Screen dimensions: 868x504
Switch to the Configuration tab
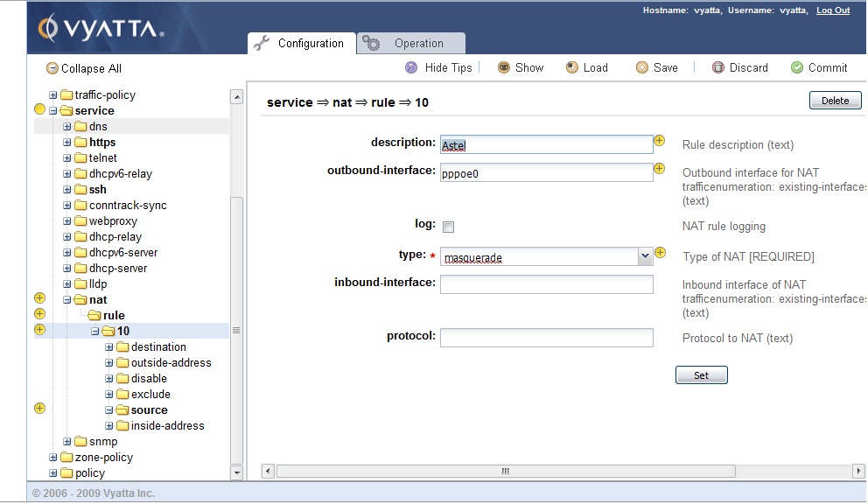302,43
